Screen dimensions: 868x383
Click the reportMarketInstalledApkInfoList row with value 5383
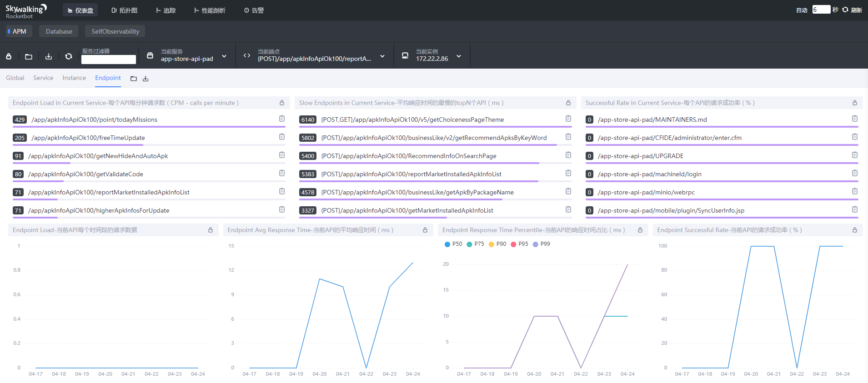pyautogui.click(x=411, y=174)
